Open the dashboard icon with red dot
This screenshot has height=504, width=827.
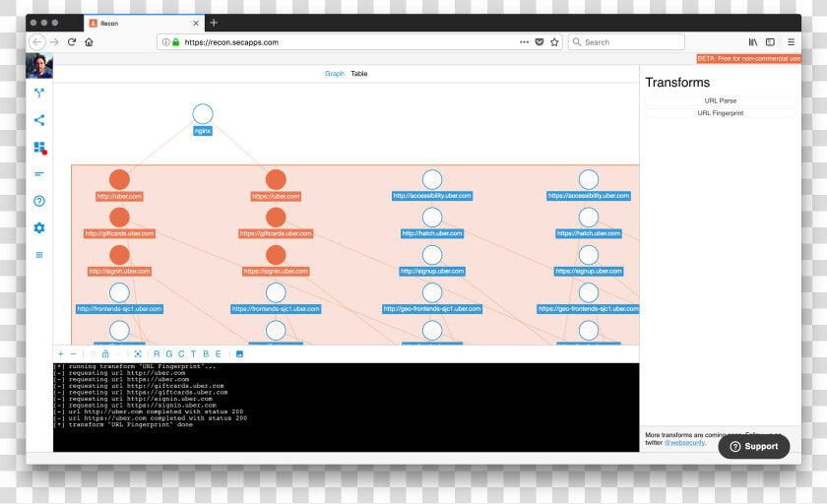(39, 147)
